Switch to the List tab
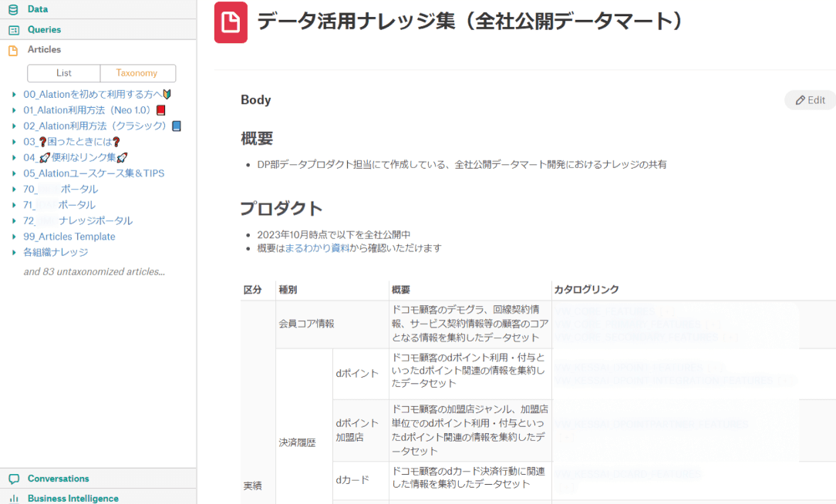The image size is (836, 504). (64, 72)
